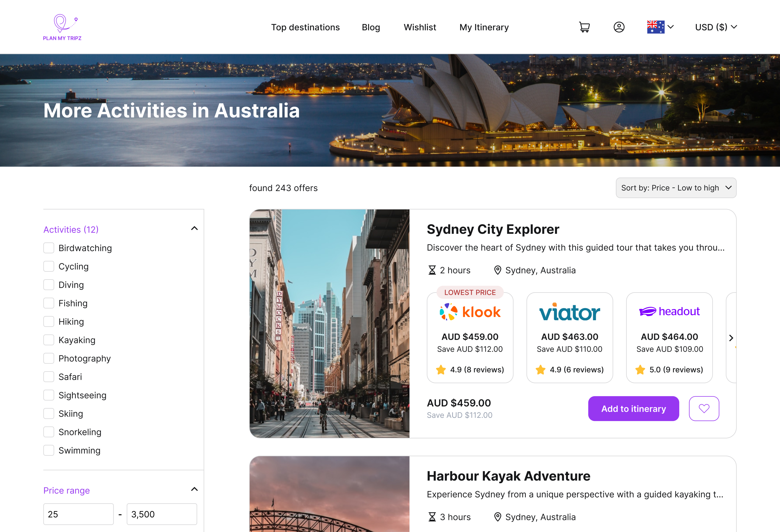The image size is (780, 532).
Task: Click the next arrow on provider offers
Action: [731, 338]
